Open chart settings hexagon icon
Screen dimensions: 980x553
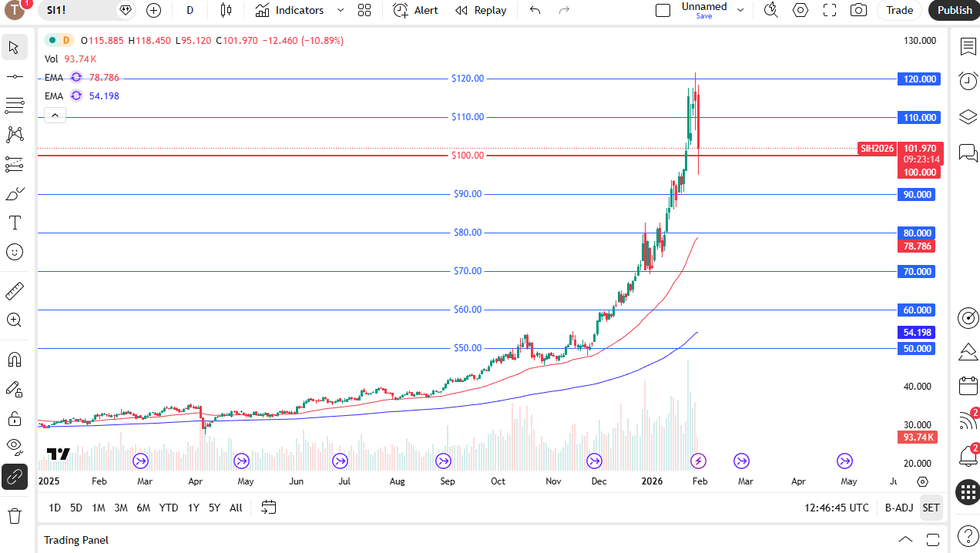800,10
